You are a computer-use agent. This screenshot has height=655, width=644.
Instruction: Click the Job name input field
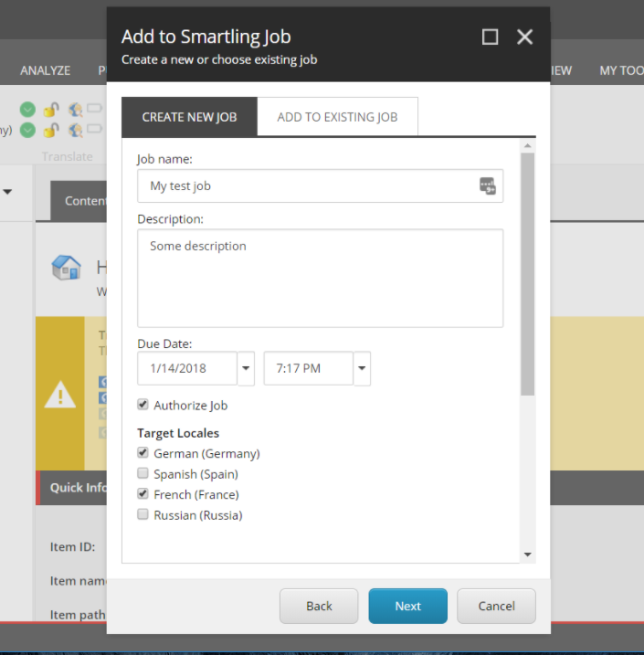pos(321,185)
